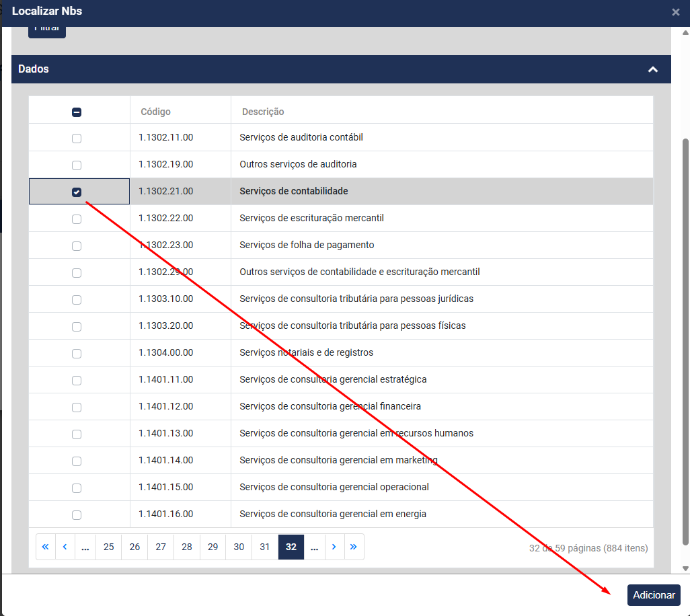Check the box for consultoria gerencial operacional
Viewport: 690px width, 616px height.
click(x=77, y=488)
